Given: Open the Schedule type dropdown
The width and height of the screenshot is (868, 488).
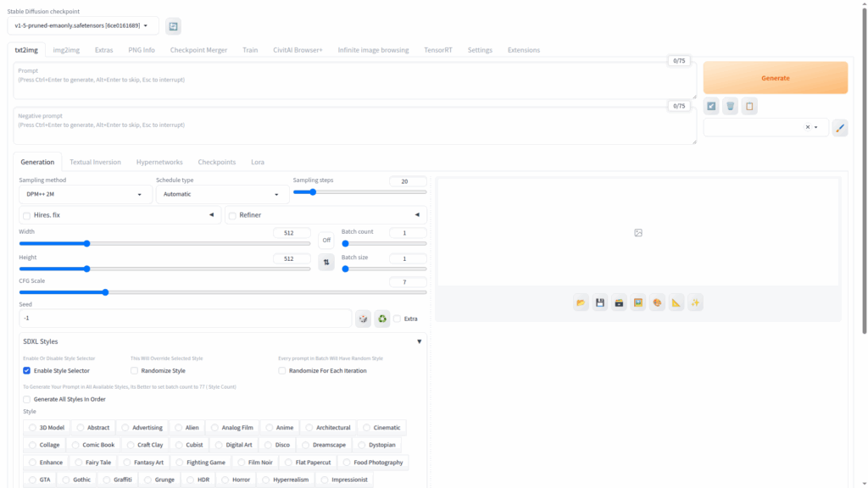Looking at the screenshot, I should pos(222,195).
